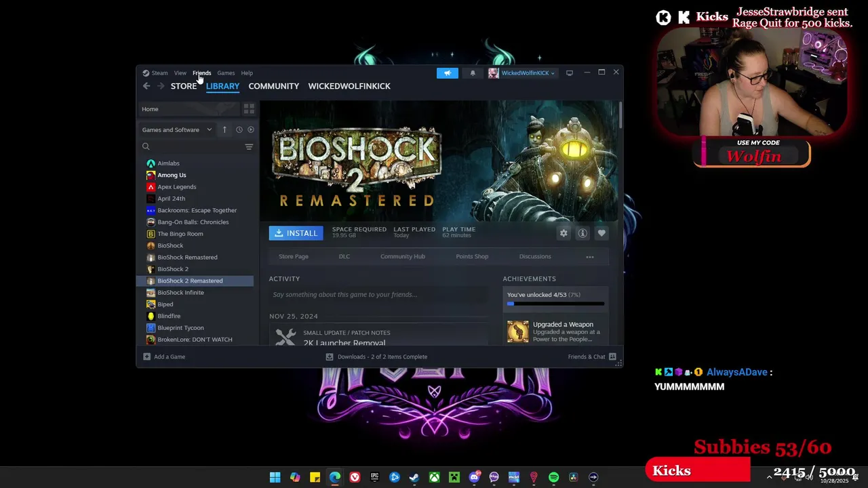The width and height of the screenshot is (868, 488).
Task: Open library Home
Action: tap(189, 109)
